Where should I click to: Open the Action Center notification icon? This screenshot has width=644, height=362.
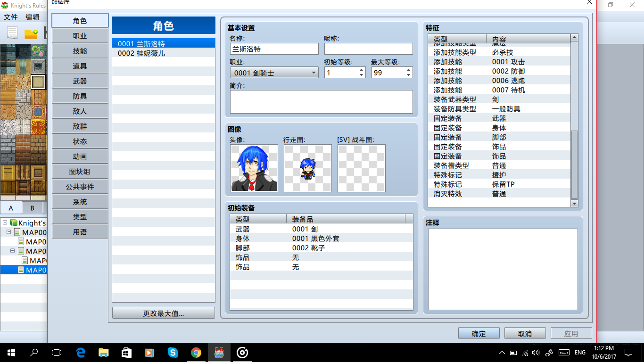(x=627, y=352)
